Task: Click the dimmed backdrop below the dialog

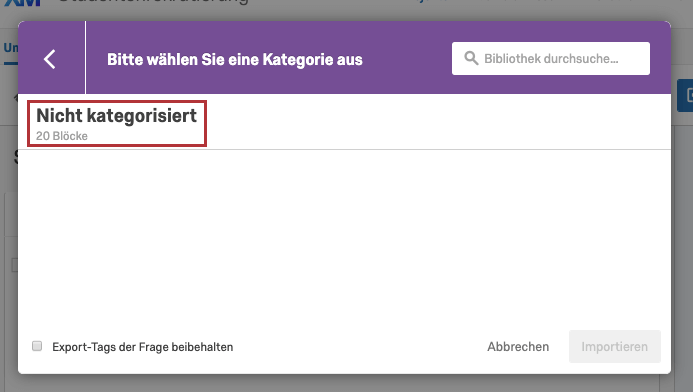Action: pos(346,384)
